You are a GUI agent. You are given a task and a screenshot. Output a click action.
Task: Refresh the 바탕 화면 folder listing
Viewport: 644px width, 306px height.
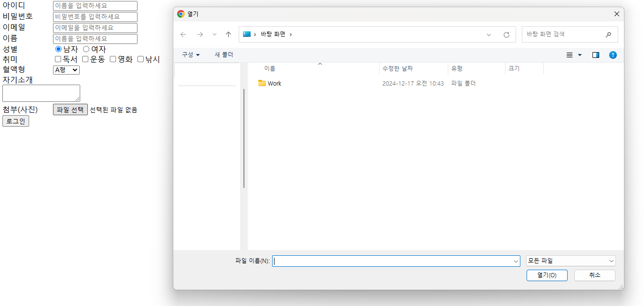[507, 34]
